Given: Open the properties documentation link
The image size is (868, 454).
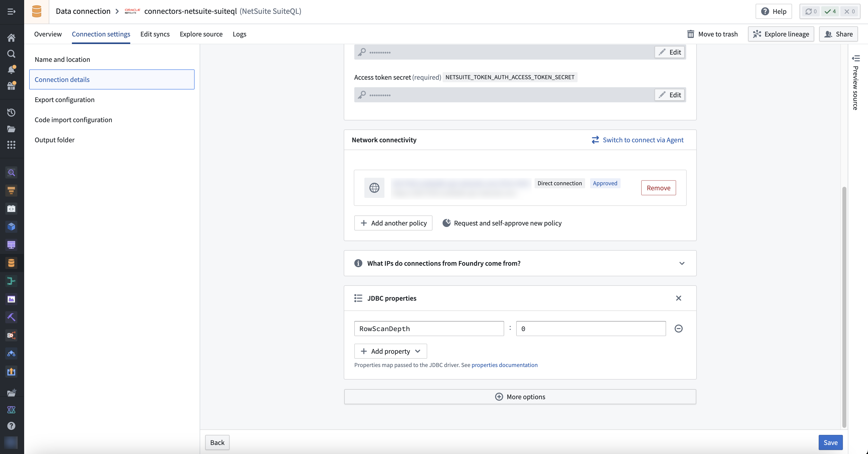Looking at the screenshot, I should pos(504,365).
